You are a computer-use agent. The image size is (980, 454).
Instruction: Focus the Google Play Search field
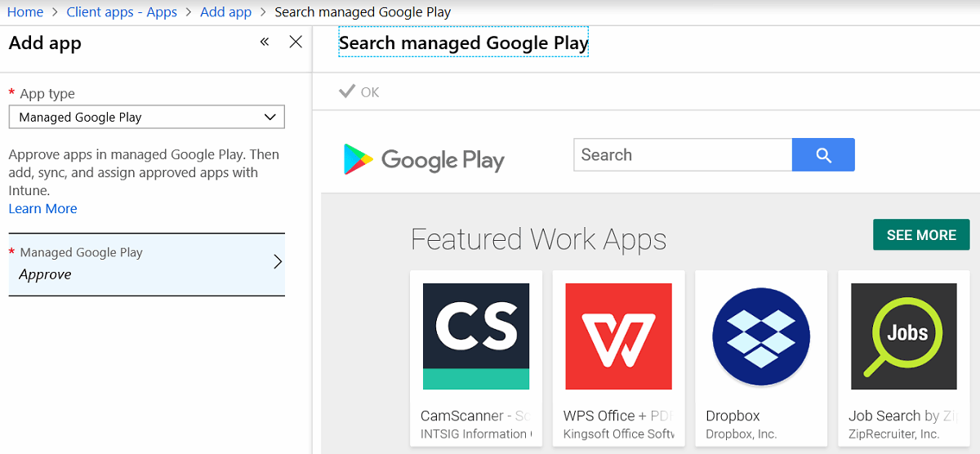click(683, 155)
